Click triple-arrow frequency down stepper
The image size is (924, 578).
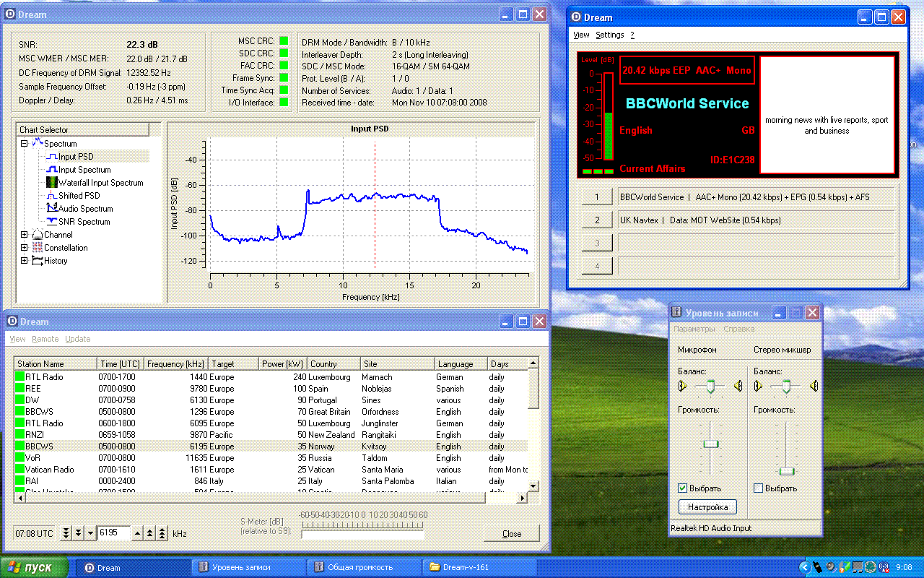coord(66,533)
